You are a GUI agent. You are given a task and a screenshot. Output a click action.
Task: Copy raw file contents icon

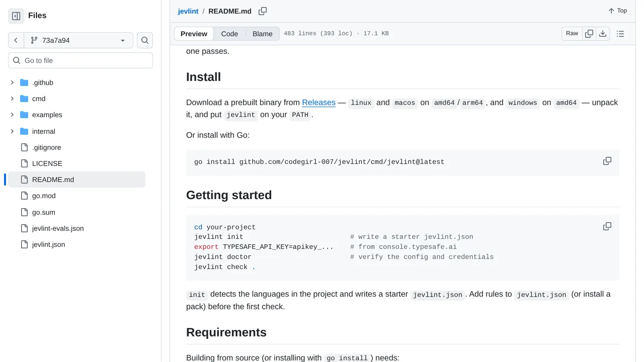[x=589, y=34]
